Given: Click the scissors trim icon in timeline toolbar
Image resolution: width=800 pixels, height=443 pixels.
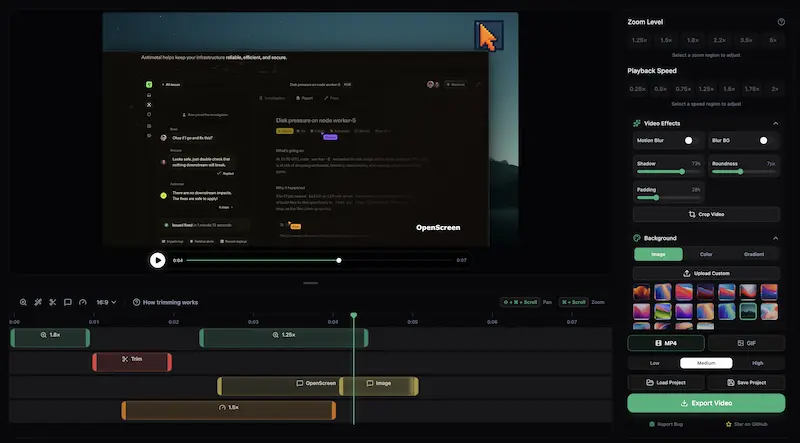Looking at the screenshot, I should [x=53, y=302].
